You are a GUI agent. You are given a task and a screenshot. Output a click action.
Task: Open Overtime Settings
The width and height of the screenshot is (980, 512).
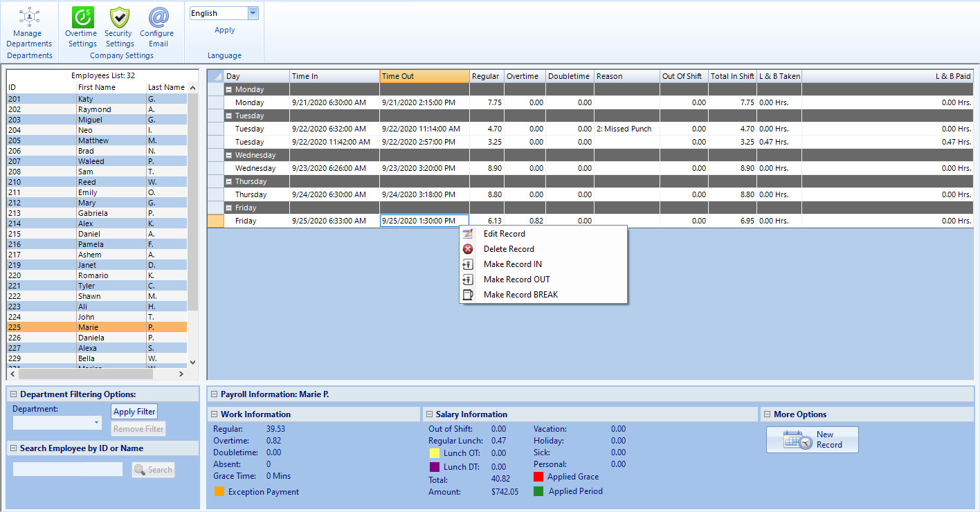(x=82, y=17)
